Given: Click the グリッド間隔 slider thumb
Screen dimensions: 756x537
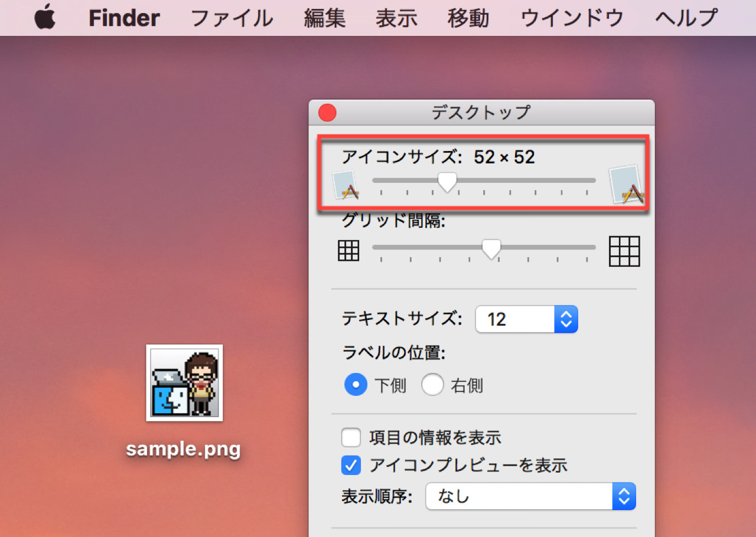Looking at the screenshot, I should pyautogui.click(x=491, y=249).
